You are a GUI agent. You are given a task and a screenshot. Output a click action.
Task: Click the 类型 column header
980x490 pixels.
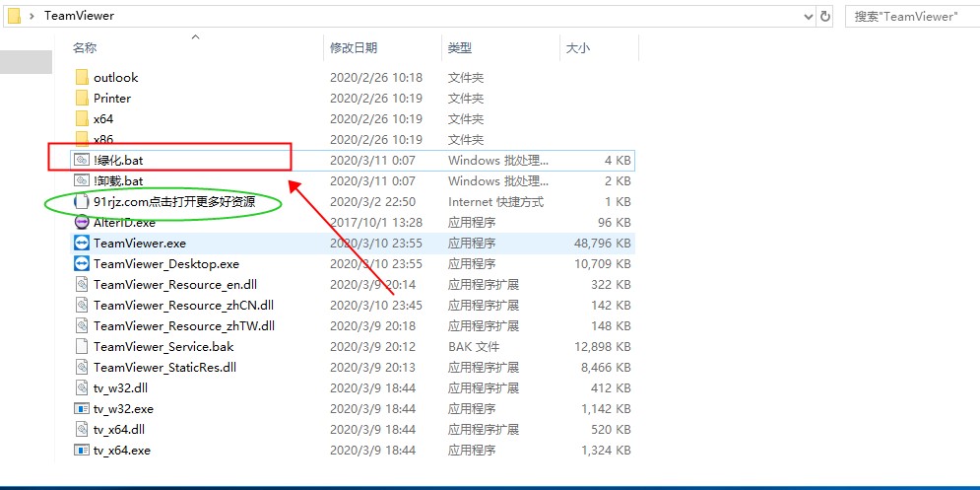[x=460, y=47]
